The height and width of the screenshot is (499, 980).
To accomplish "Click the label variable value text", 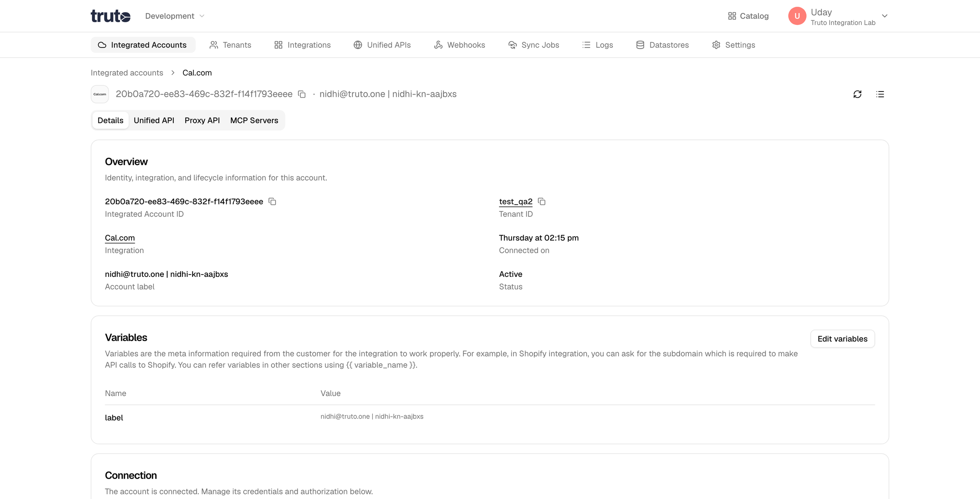I will coord(372,416).
